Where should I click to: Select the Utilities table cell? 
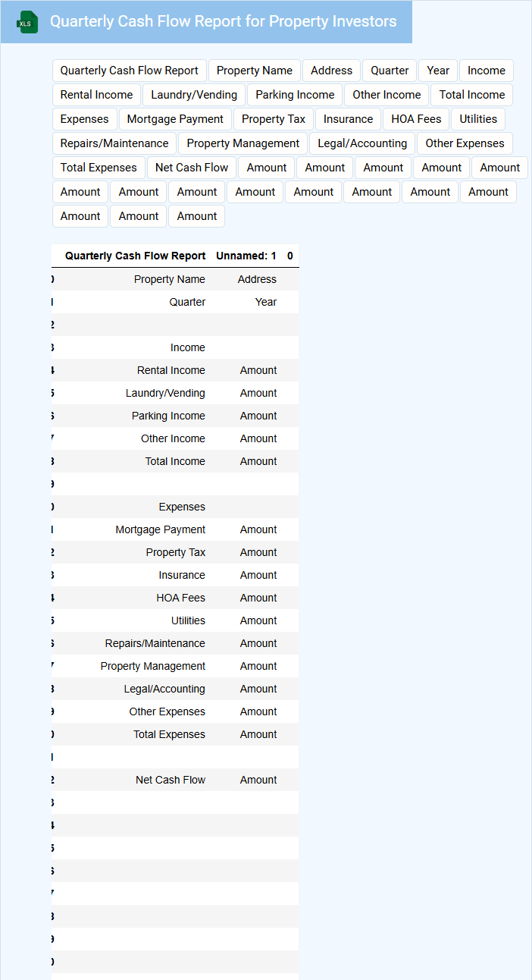tap(188, 620)
